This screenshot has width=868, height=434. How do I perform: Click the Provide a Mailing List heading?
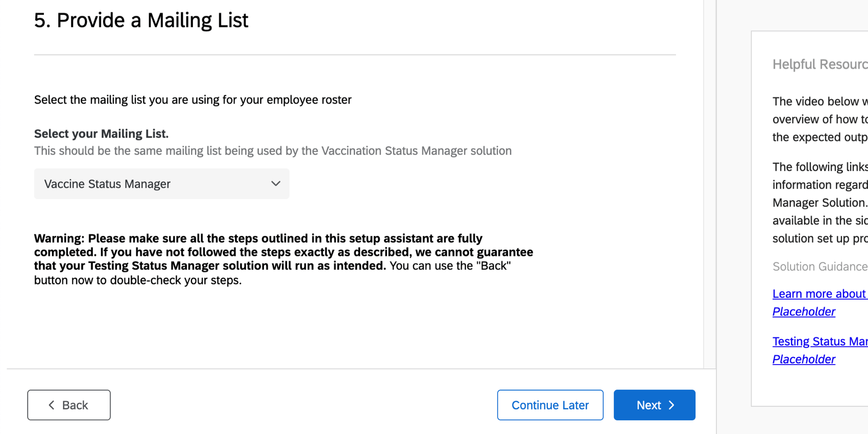(x=141, y=20)
